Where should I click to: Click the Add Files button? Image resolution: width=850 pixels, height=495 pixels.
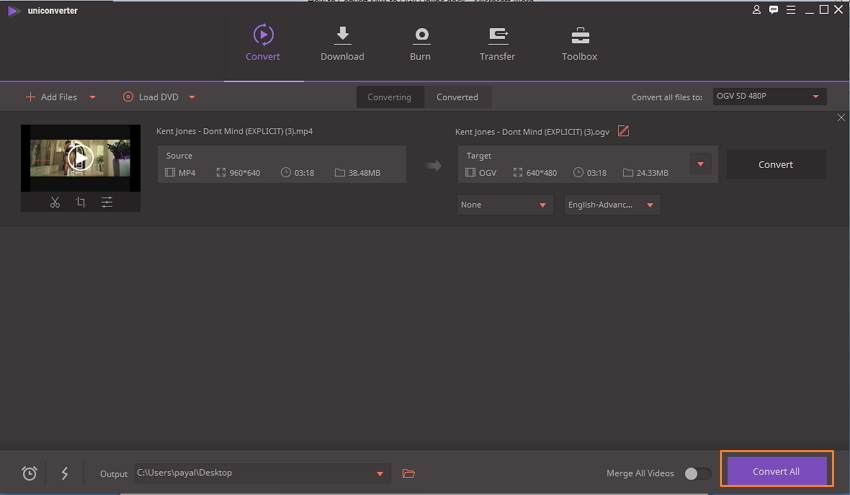click(x=51, y=97)
